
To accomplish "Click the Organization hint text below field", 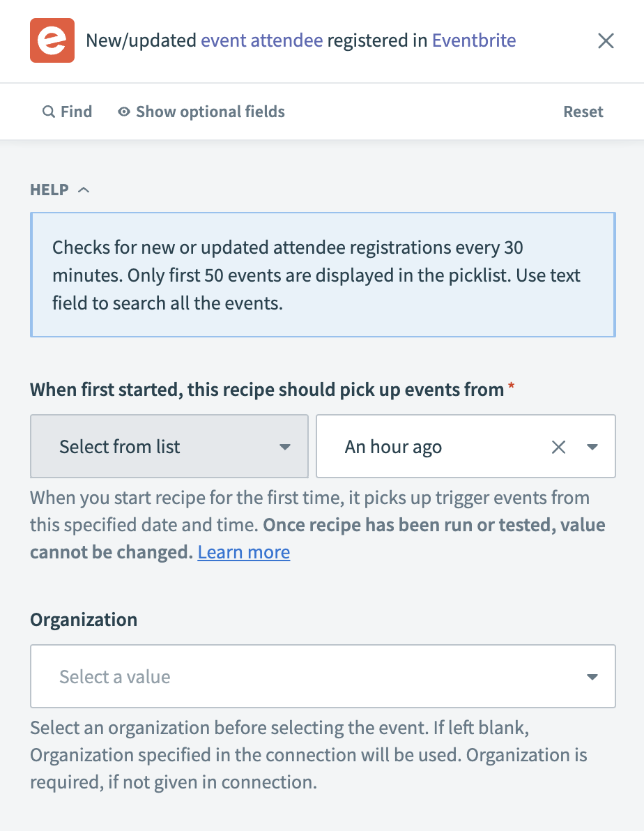I will (x=307, y=755).
